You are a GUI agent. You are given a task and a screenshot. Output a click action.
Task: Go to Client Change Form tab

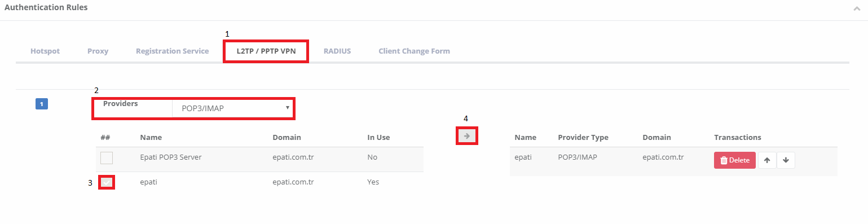(x=414, y=51)
